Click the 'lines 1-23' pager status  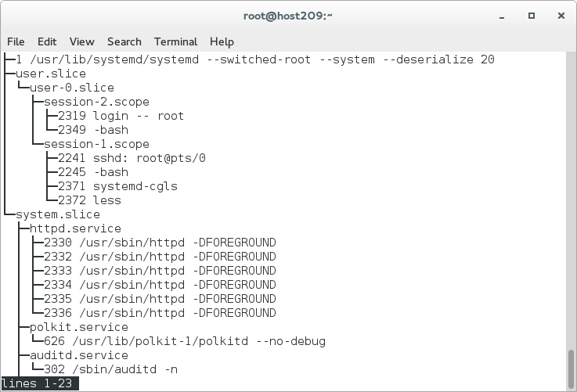[x=38, y=383]
